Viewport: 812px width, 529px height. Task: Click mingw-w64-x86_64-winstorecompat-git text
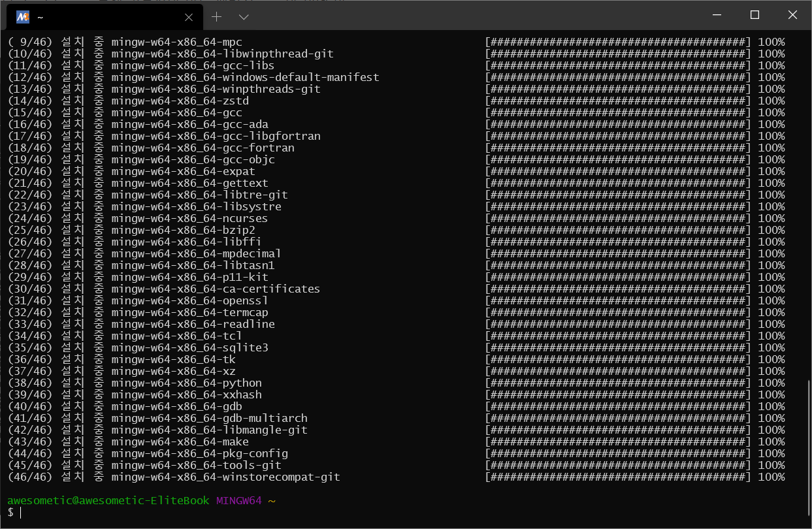(226, 477)
